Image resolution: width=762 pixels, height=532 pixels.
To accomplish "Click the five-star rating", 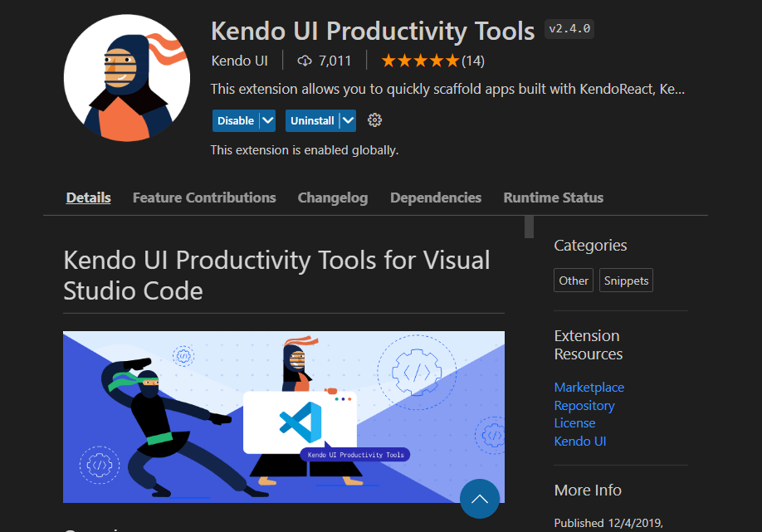I will tap(420, 61).
